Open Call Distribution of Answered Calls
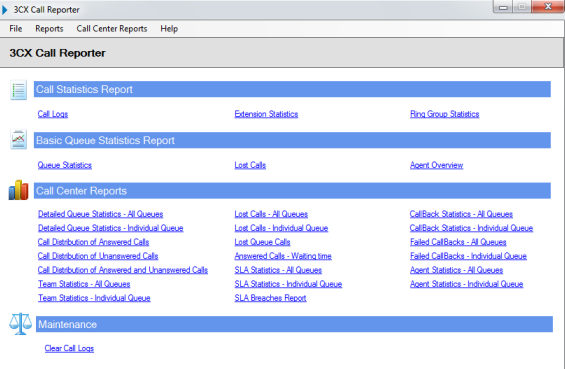 (x=93, y=242)
